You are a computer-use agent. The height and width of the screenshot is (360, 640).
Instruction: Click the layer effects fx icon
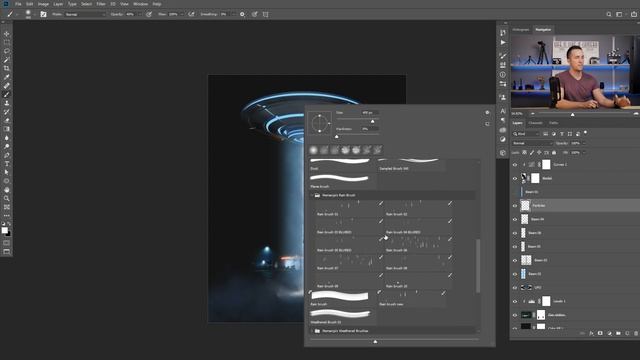(x=591, y=333)
